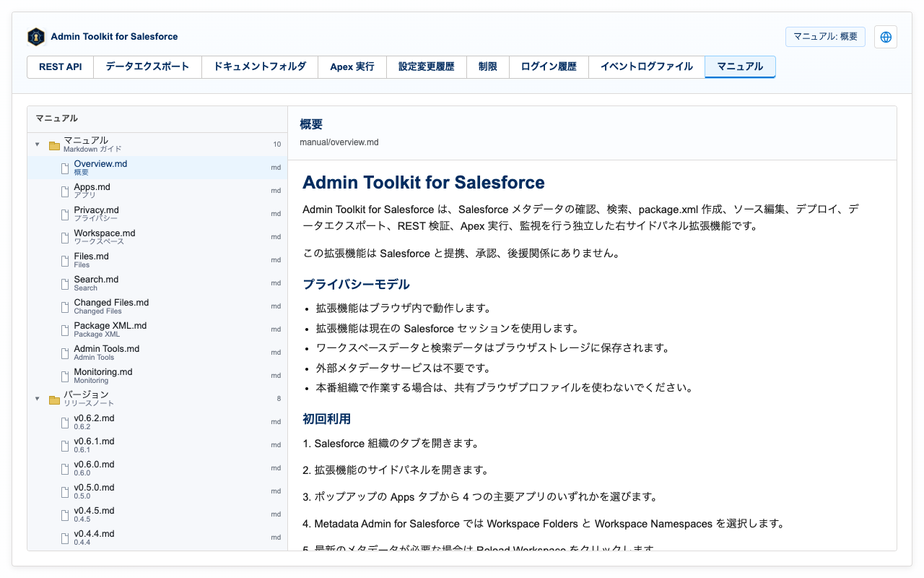This screenshot has width=924, height=578.
Task: Open the データエクスポート tab
Action: pos(147,66)
